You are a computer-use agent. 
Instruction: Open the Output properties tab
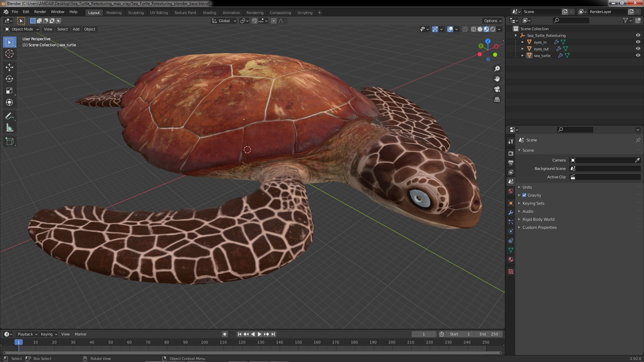[x=511, y=163]
